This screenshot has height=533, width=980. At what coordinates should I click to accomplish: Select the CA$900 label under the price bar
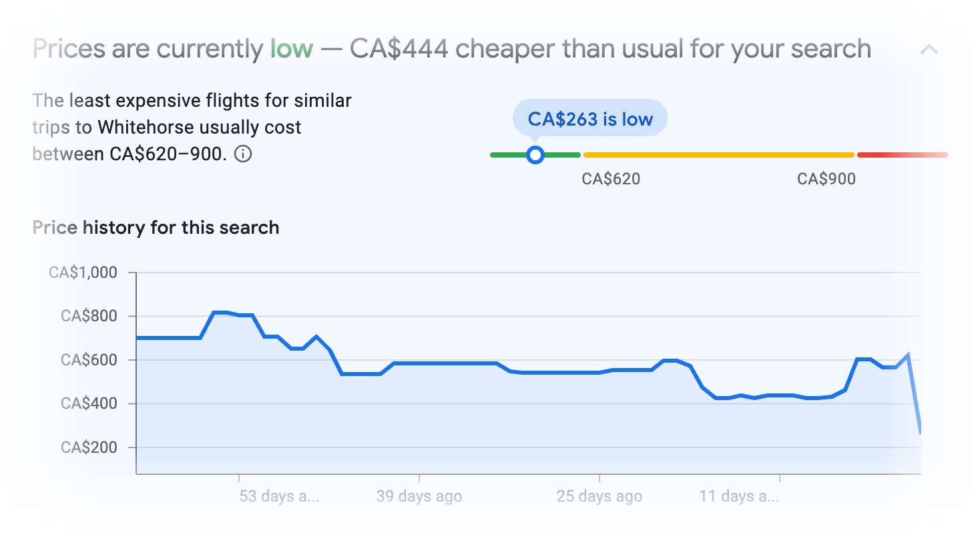(826, 178)
